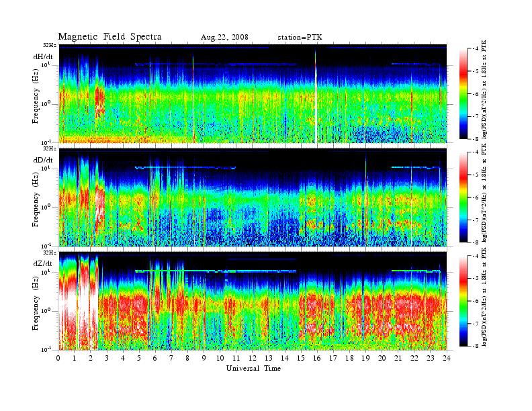Click the '32Hz' label above dZ/dt
The height and width of the screenshot is (411, 532).
(x=49, y=253)
